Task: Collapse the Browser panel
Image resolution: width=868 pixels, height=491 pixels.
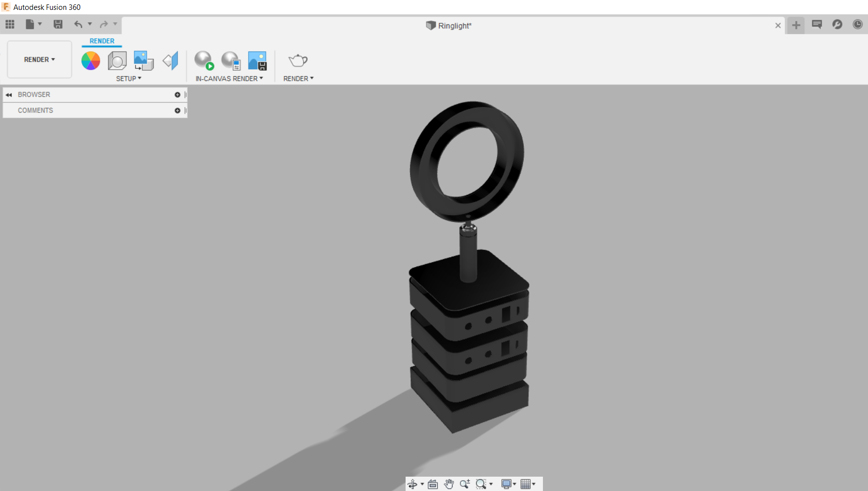Action: tap(8, 94)
